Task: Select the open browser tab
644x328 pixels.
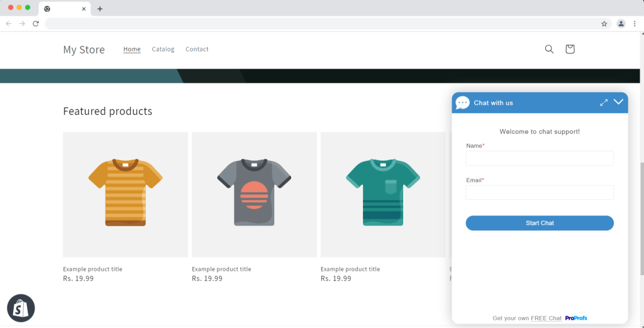Action: (x=65, y=9)
